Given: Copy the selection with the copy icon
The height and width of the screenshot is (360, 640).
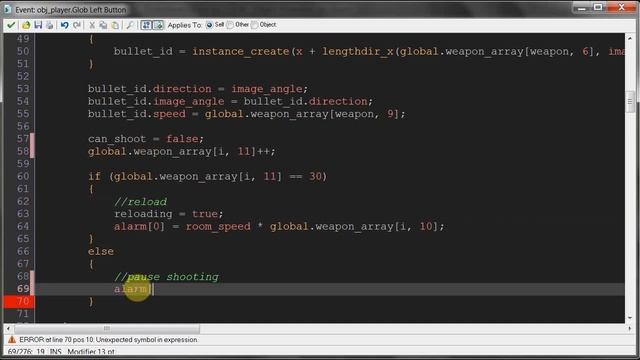Looking at the screenshot, I should [x=103, y=25].
